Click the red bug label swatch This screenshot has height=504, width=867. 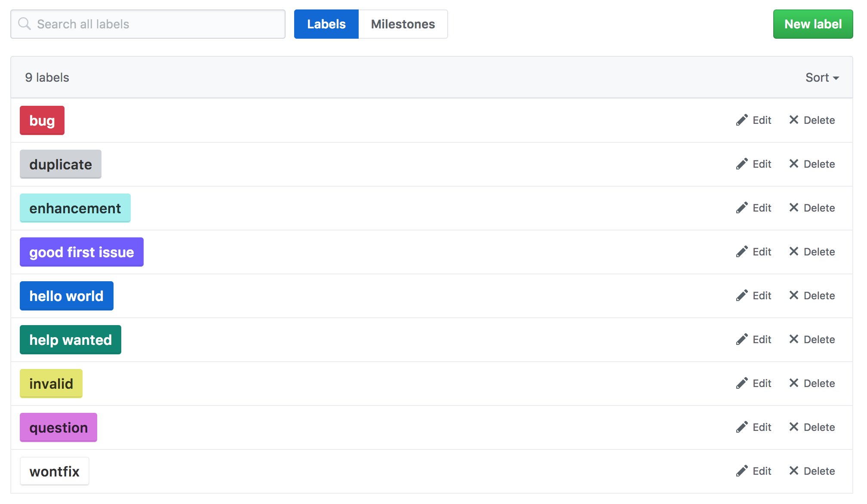tap(42, 120)
